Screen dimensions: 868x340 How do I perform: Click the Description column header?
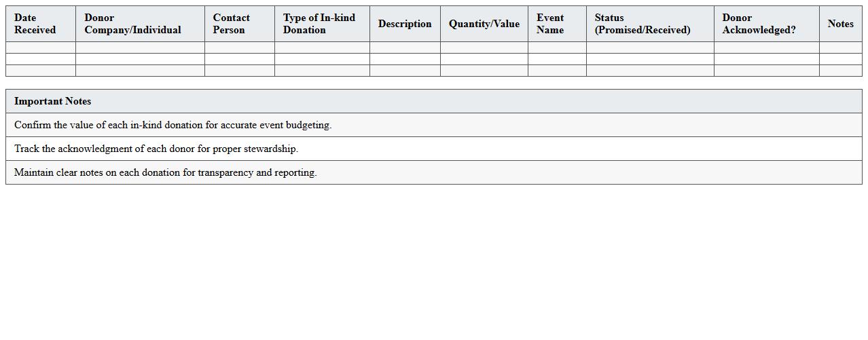click(x=405, y=24)
